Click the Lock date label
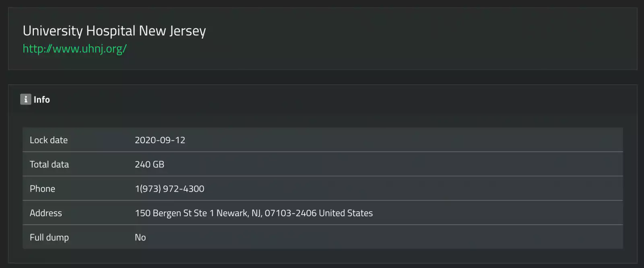644x268 pixels. point(49,140)
